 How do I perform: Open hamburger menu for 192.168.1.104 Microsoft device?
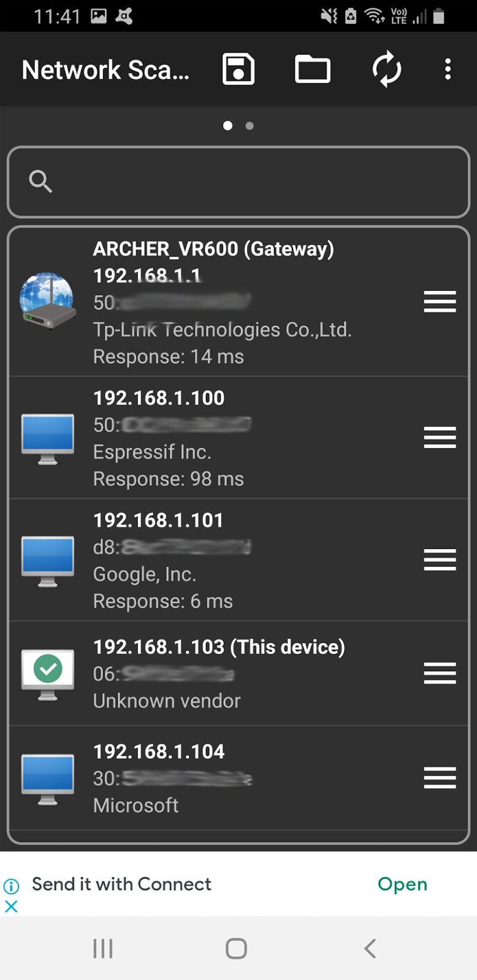click(x=440, y=778)
